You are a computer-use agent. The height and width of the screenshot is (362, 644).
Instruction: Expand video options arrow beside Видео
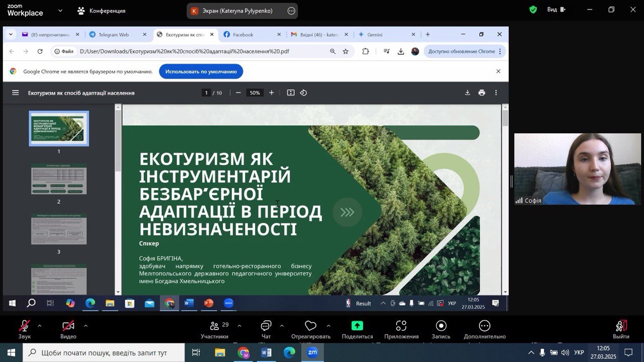pyautogui.click(x=86, y=326)
